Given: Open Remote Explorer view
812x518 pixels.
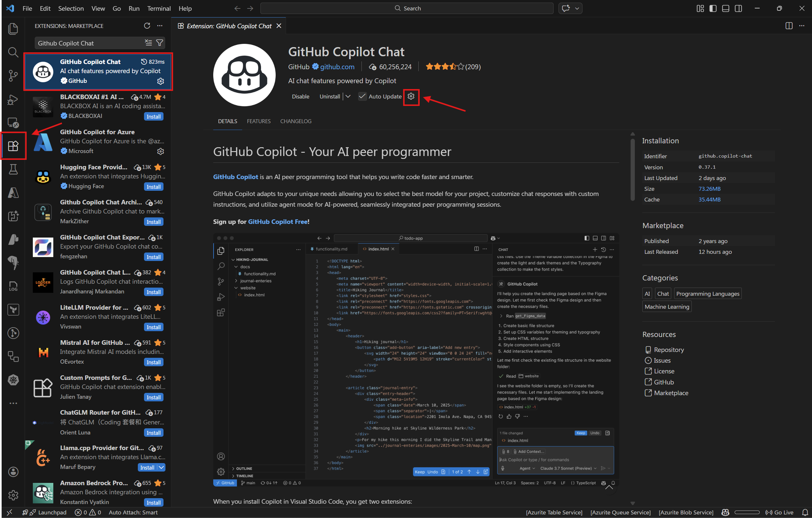Looking at the screenshot, I should pos(13,122).
